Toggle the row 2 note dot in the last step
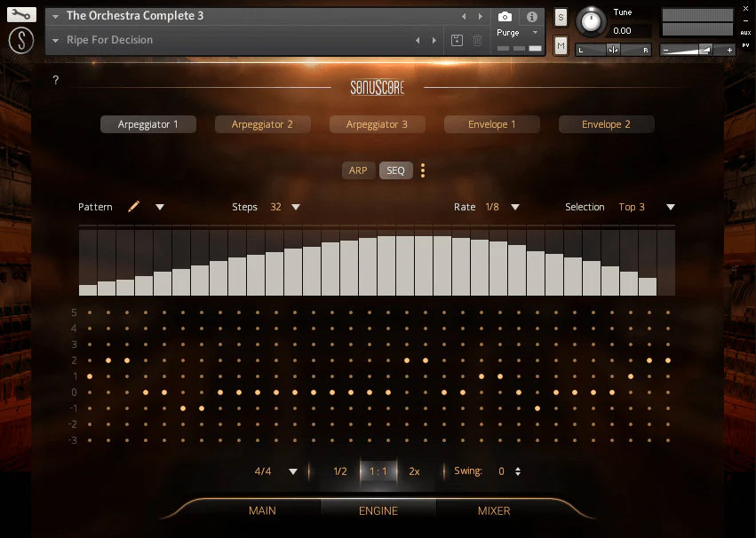The height and width of the screenshot is (538, 756). 668,360
